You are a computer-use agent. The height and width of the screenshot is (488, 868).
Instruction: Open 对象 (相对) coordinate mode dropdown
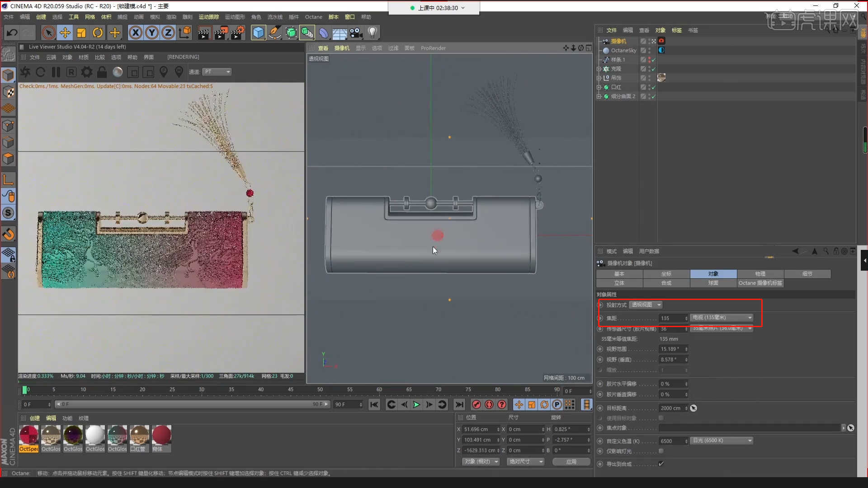pyautogui.click(x=481, y=462)
